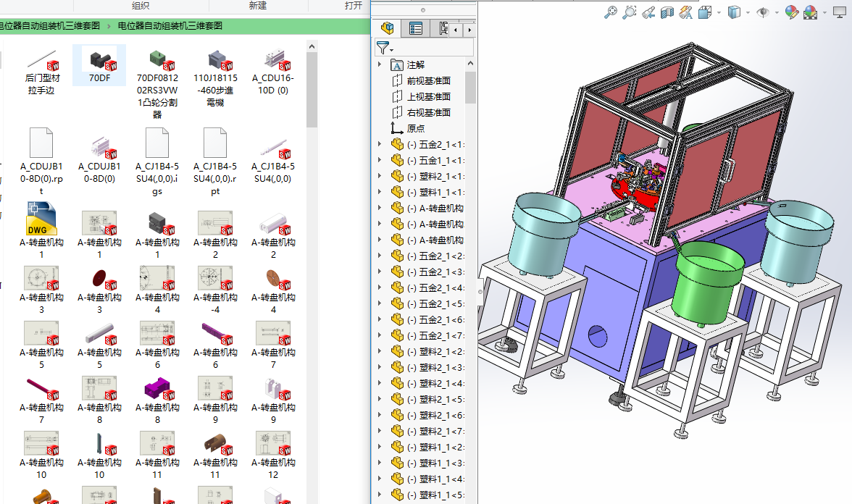Open the View Orientation dropdown arrow
The width and height of the screenshot is (852, 504).
(x=719, y=12)
